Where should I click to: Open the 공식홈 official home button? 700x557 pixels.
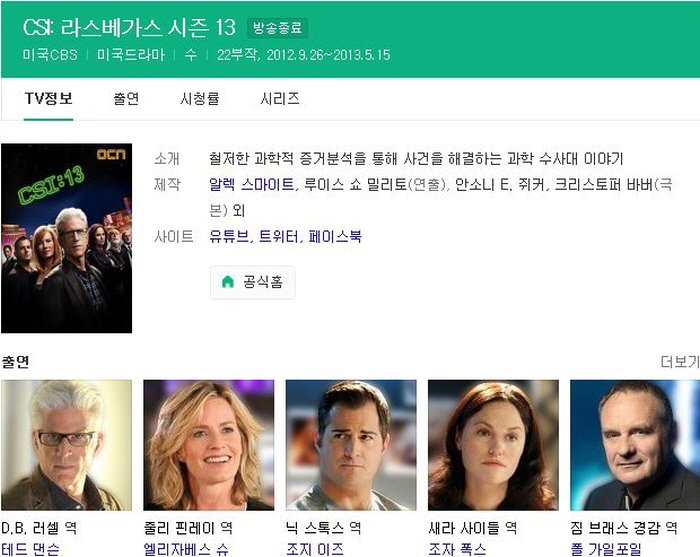point(253,282)
